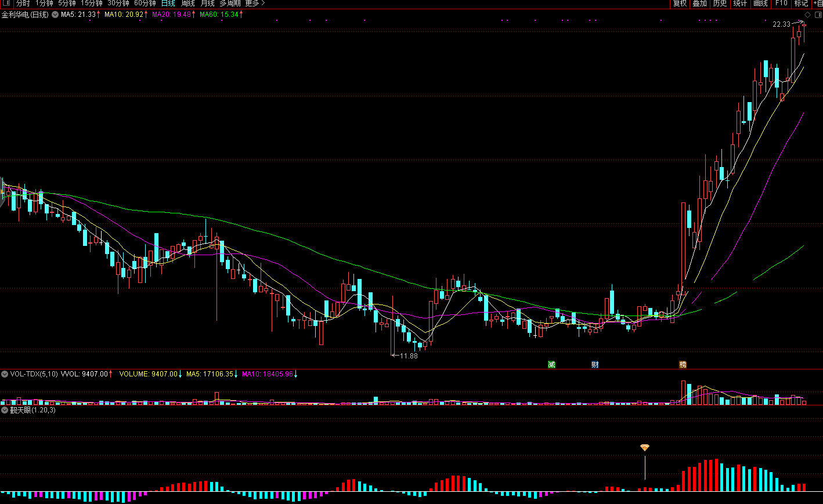Screen dimensions: 823x504
Task: Select the 30分钟 period
Action: (118, 3)
